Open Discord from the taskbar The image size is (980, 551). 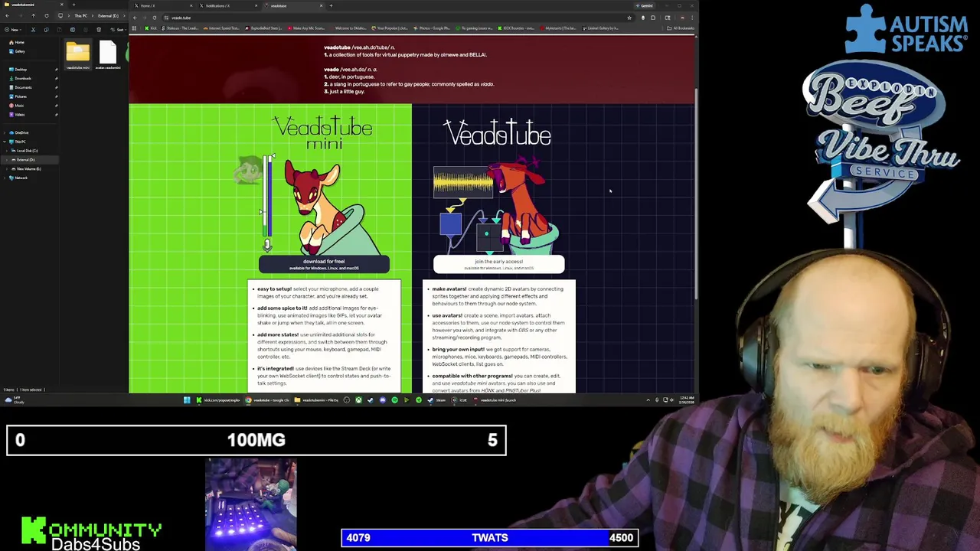[x=382, y=400]
